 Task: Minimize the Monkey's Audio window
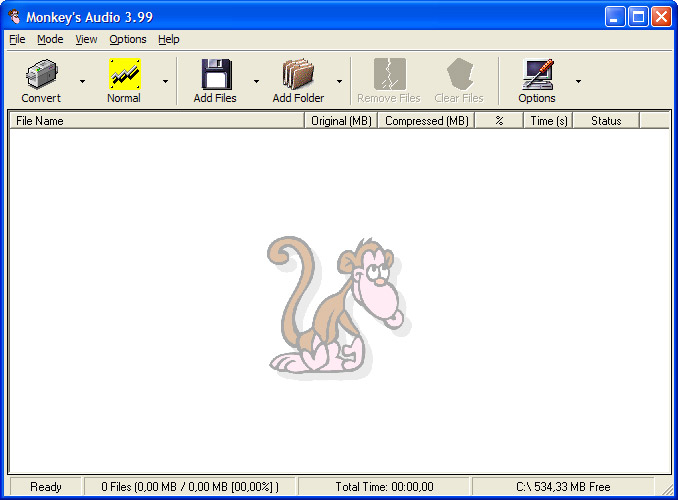tap(614, 17)
